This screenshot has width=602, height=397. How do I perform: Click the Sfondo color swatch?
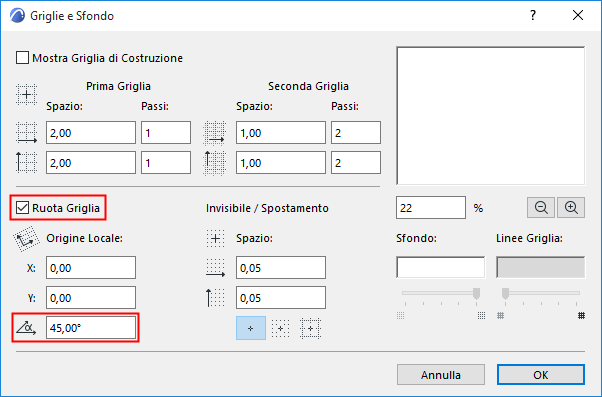(x=440, y=267)
